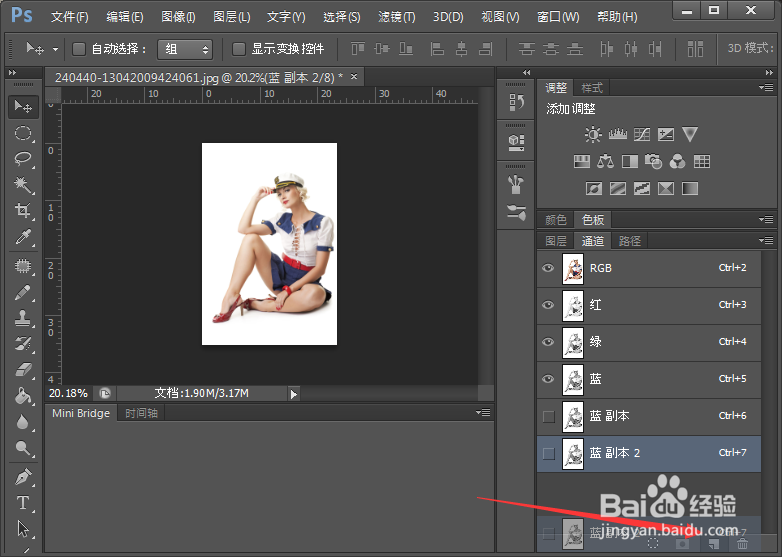Add a Curves adjustment
Image resolution: width=782 pixels, height=557 pixels.
pos(642,134)
